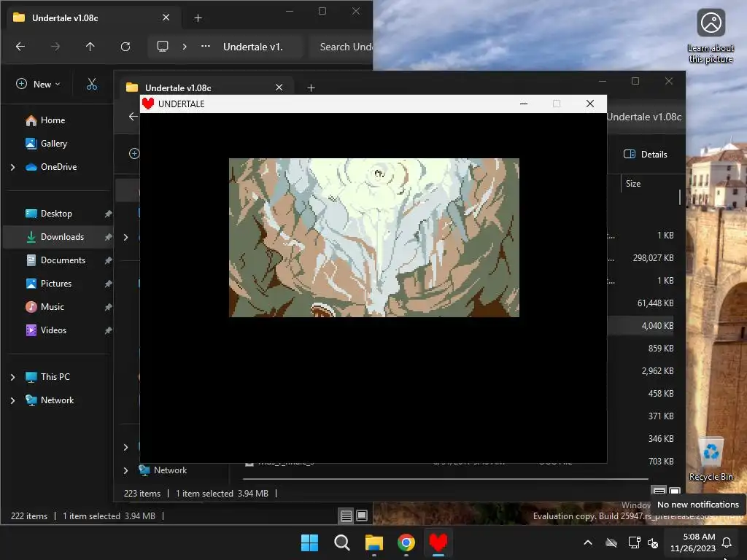Open taskbar Search
This screenshot has width=747, height=560.
click(341, 542)
